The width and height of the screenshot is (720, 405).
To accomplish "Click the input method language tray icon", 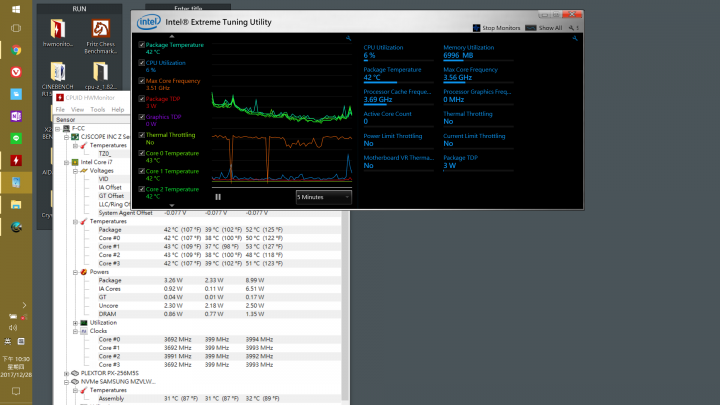I will click(8, 342).
